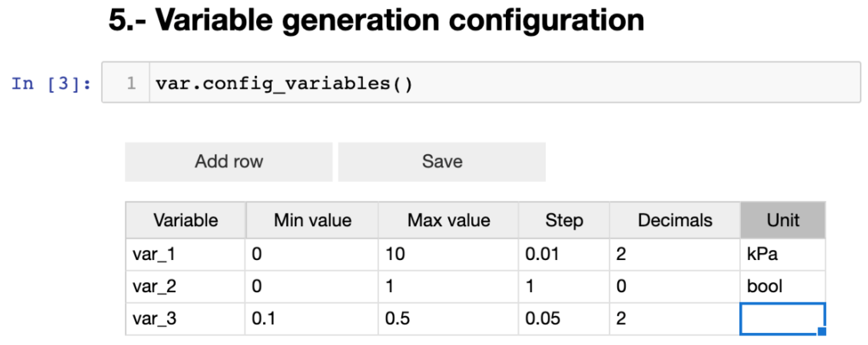Select the Step column header
This screenshot has width=868, height=345.
564,221
